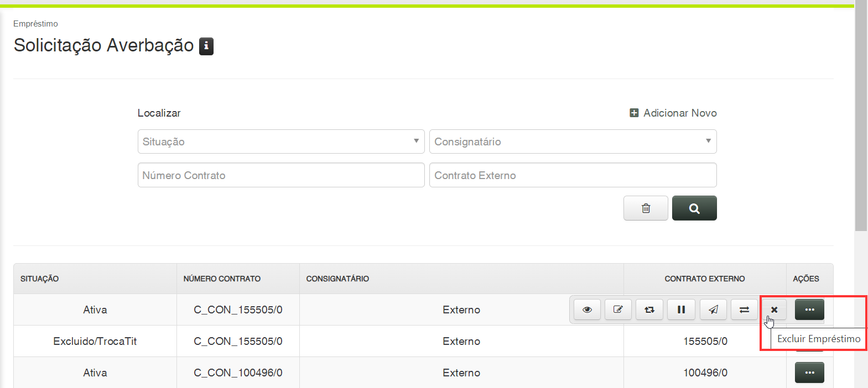868x388 pixels.
Task: Open the Situação dropdown
Action: (x=281, y=141)
